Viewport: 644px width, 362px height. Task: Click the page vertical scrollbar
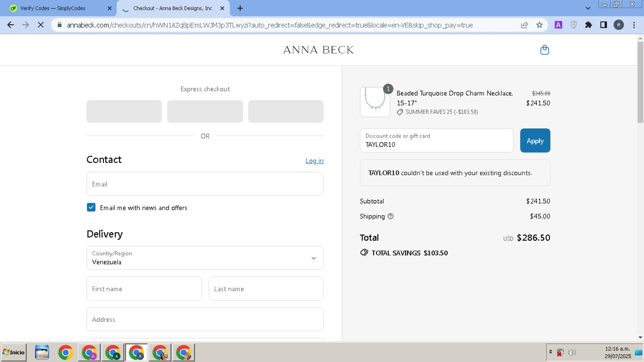pyautogui.click(x=640, y=82)
